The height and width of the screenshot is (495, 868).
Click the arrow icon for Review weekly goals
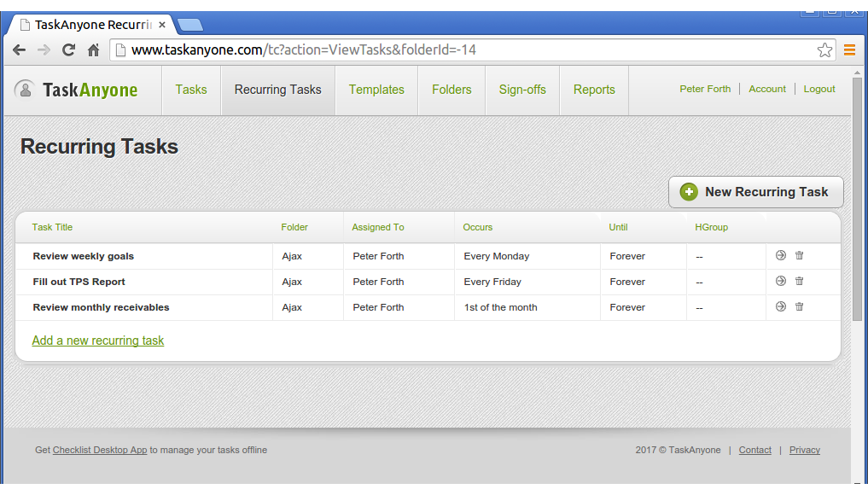click(781, 255)
